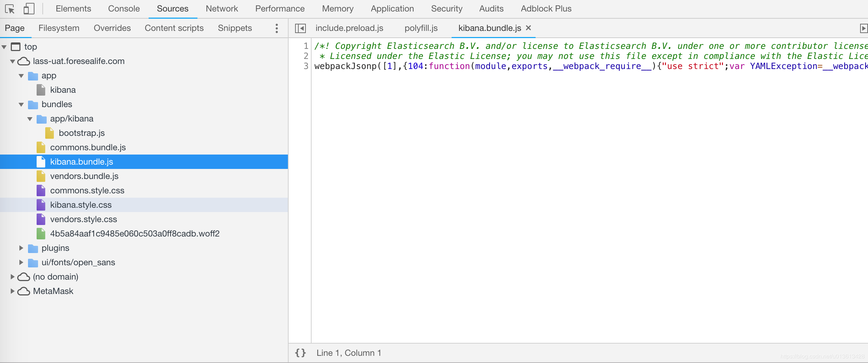
Task: Place cursor in the Copyright Elasticsearch comment line
Action: click(591, 46)
